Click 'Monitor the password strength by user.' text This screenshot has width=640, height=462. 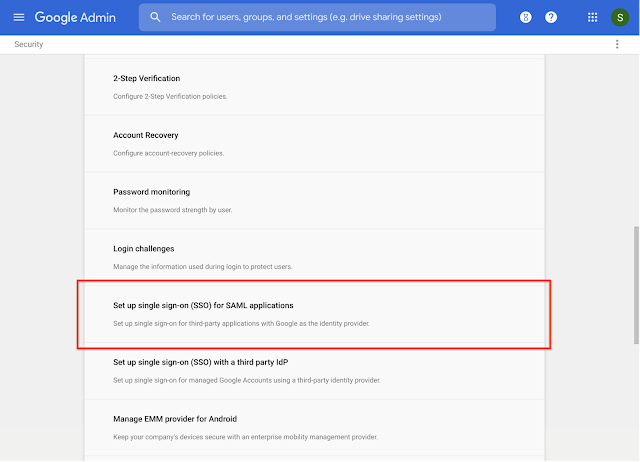pyautogui.click(x=173, y=210)
